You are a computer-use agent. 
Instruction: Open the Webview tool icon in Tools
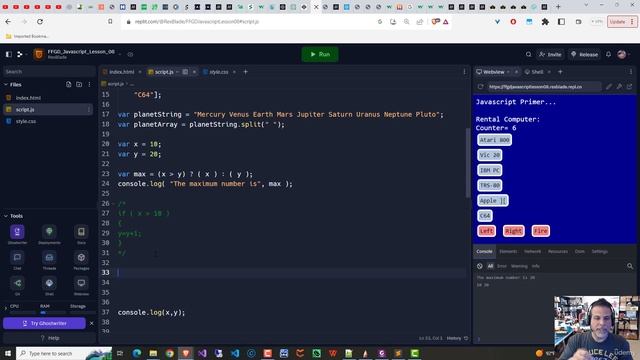(81, 283)
